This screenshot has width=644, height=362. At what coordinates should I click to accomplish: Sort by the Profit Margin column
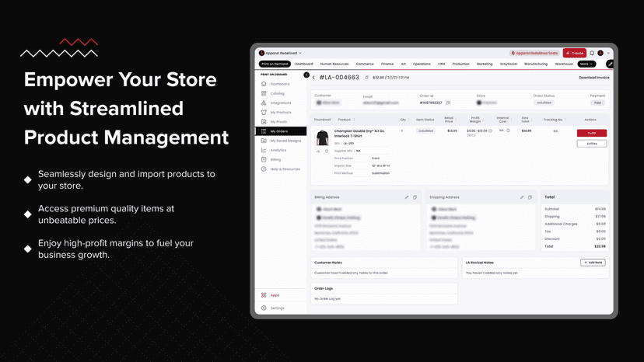coord(484,120)
